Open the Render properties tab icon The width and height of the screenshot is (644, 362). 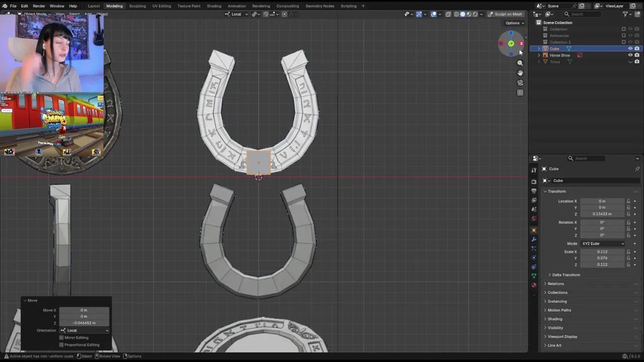click(534, 182)
